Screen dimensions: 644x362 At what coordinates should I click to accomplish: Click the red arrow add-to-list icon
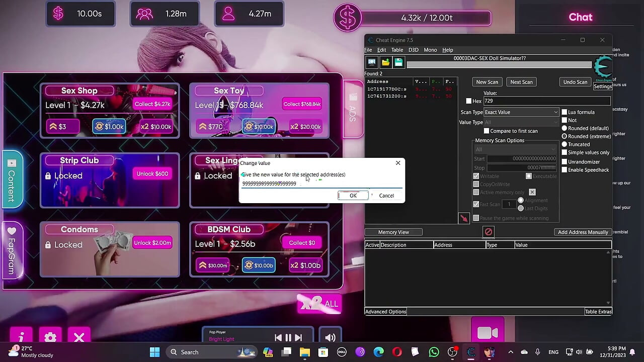pos(463,218)
